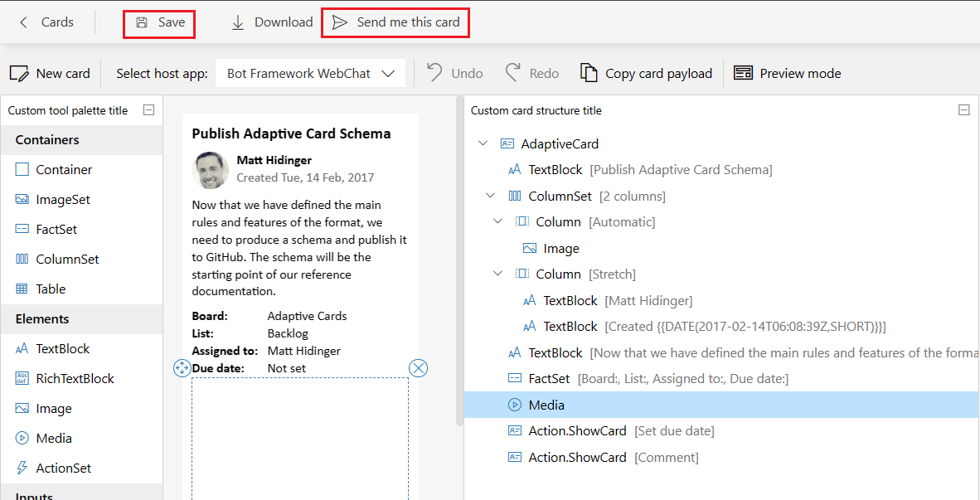Create a New card
Viewport: 980px width, 500px height.
pyautogui.click(x=50, y=74)
